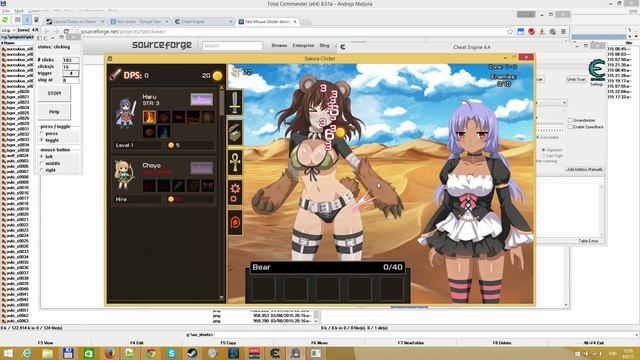This screenshot has height=360, width=640.
Task: Select left mouse button radio option
Action: pos(42,157)
